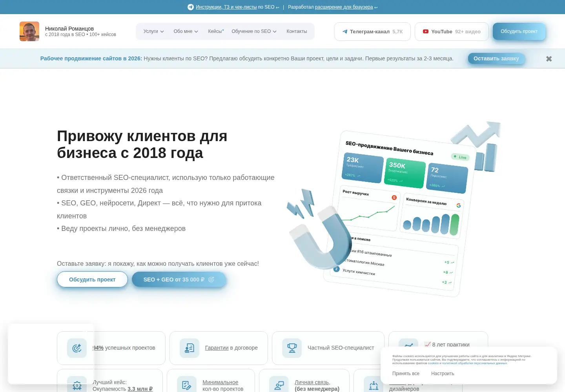Image resolution: width=565 pixels, height=392 pixels.
Task: Open cookie settings via Настроить
Action: pyautogui.click(x=443, y=374)
